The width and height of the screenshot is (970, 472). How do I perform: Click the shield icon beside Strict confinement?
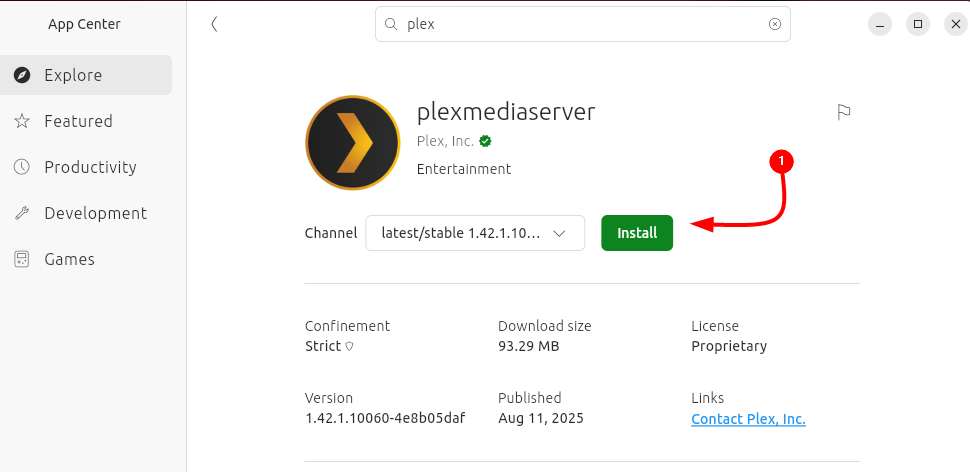coord(349,347)
